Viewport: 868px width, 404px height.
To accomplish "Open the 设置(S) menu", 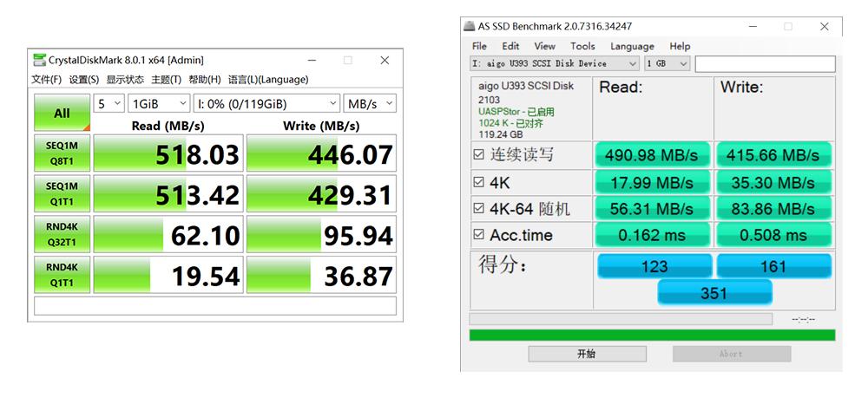I will point(84,80).
